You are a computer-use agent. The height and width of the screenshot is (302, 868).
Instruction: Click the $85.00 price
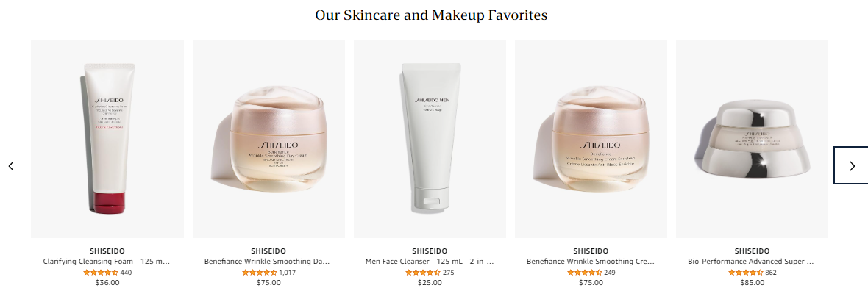point(753,283)
